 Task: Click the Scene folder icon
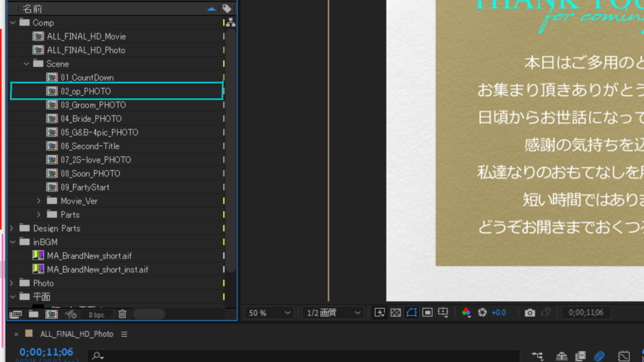tap(38, 64)
